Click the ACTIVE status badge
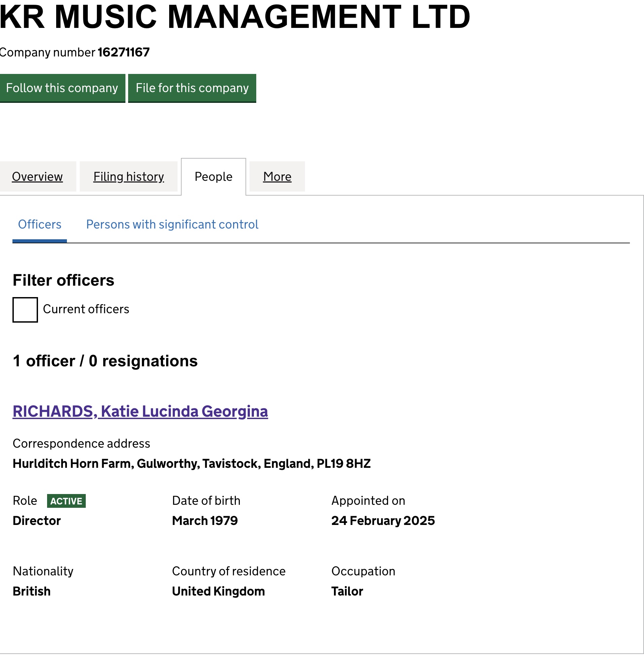The image size is (644, 655). [x=66, y=501]
